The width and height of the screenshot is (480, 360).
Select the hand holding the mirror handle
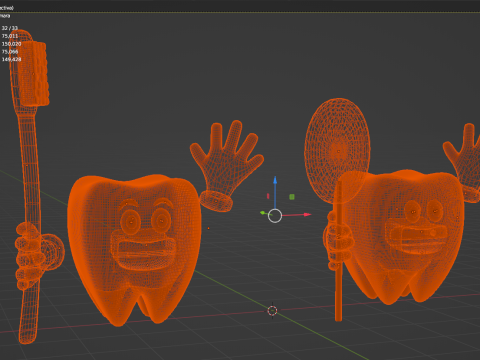337,239
